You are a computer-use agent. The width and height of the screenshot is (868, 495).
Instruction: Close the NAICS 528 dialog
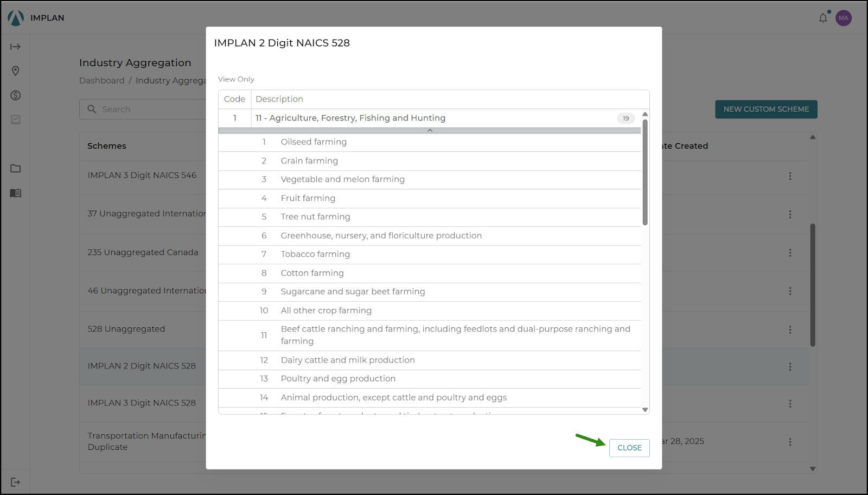tap(629, 448)
